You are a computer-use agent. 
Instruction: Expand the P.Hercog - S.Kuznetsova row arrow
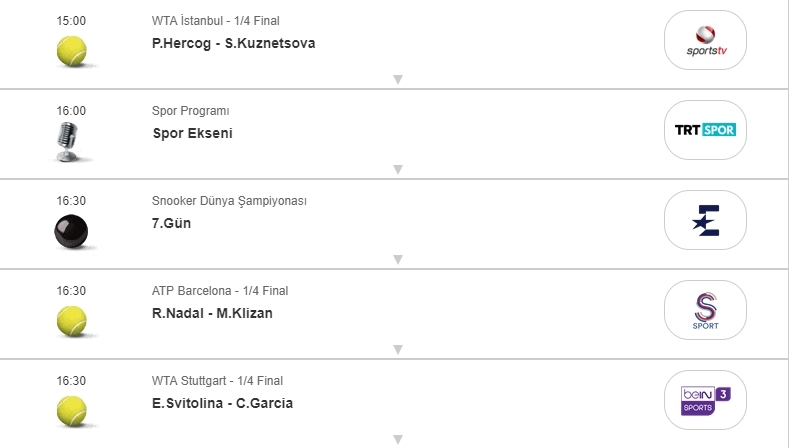397,79
